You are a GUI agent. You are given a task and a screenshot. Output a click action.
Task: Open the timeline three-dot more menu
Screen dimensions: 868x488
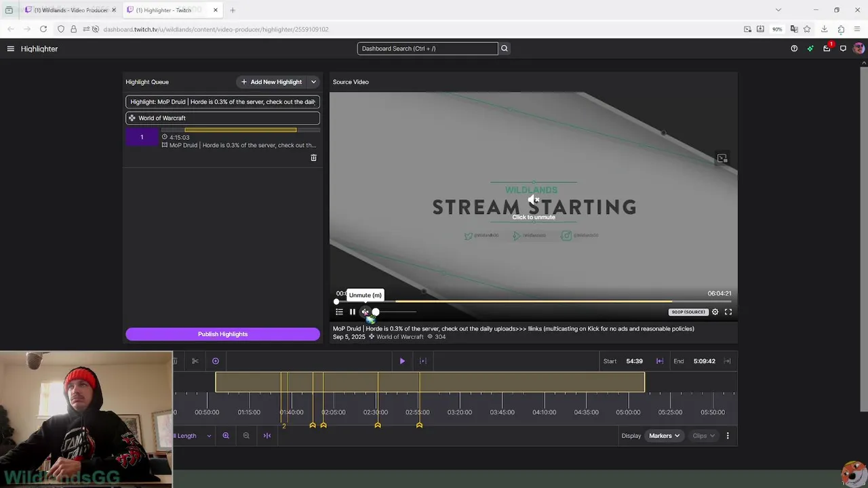[728, 436]
